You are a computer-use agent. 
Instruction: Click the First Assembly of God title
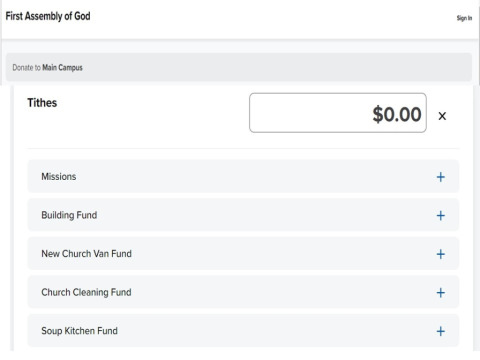click(48, 16)
